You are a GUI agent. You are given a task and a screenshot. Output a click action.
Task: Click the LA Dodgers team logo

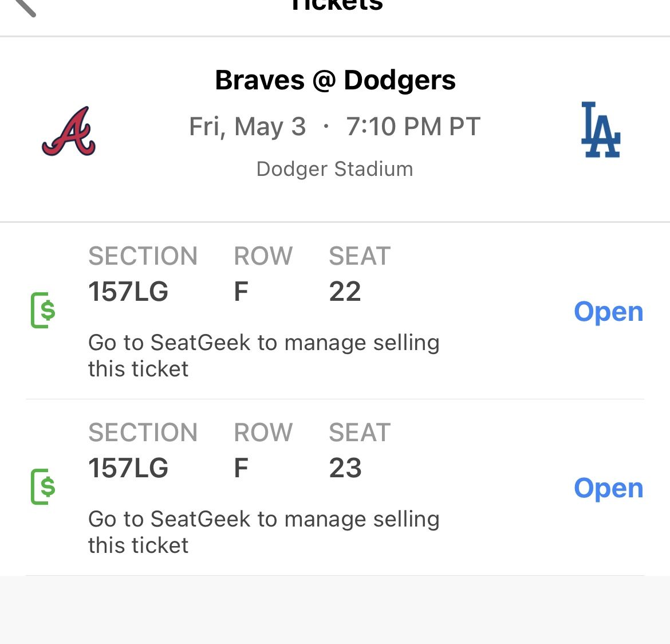click(600, 130)
